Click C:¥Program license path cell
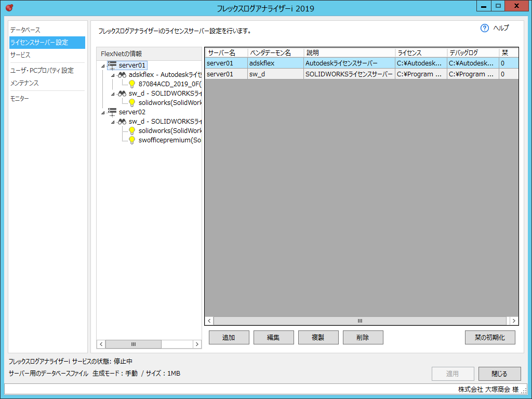The height and width of the screenshot is (399, 532). pyautogui.click(x=421, y=74)
